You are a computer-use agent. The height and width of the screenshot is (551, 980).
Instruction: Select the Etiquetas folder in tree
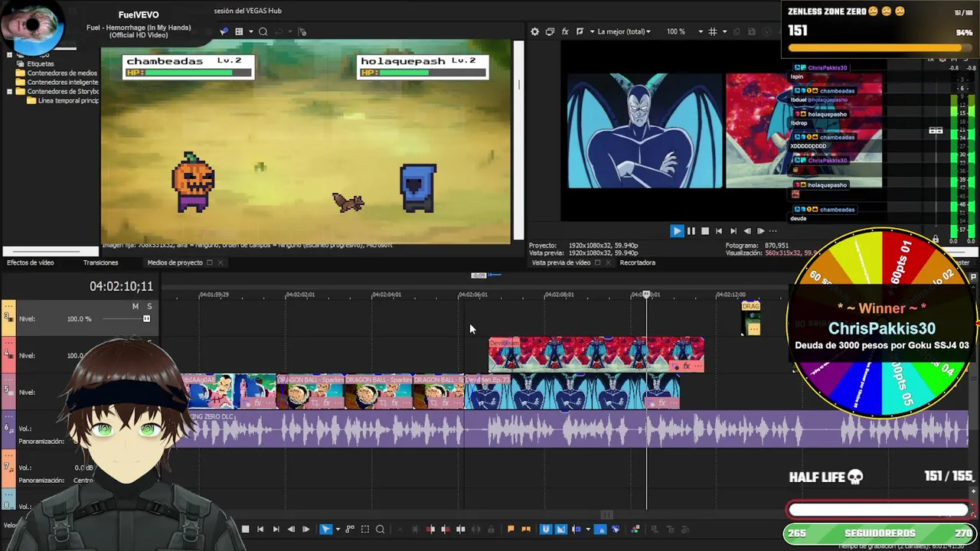(x=41, y=64)
